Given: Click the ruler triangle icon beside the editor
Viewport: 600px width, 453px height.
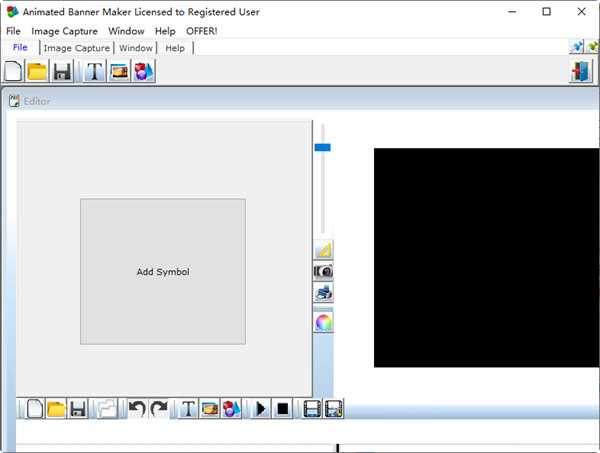Looking at the screenshot, I should [323, 250].
